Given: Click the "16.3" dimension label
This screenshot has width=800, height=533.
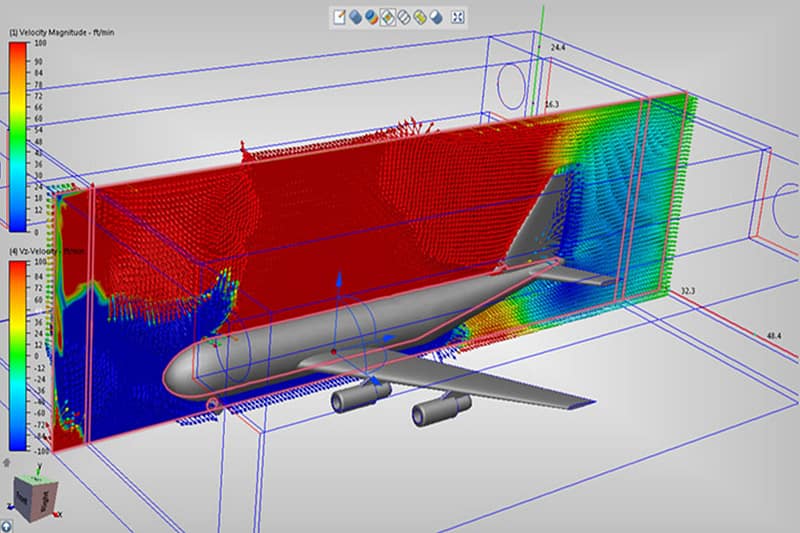Looking at the screenshot, I should [552, 104].
